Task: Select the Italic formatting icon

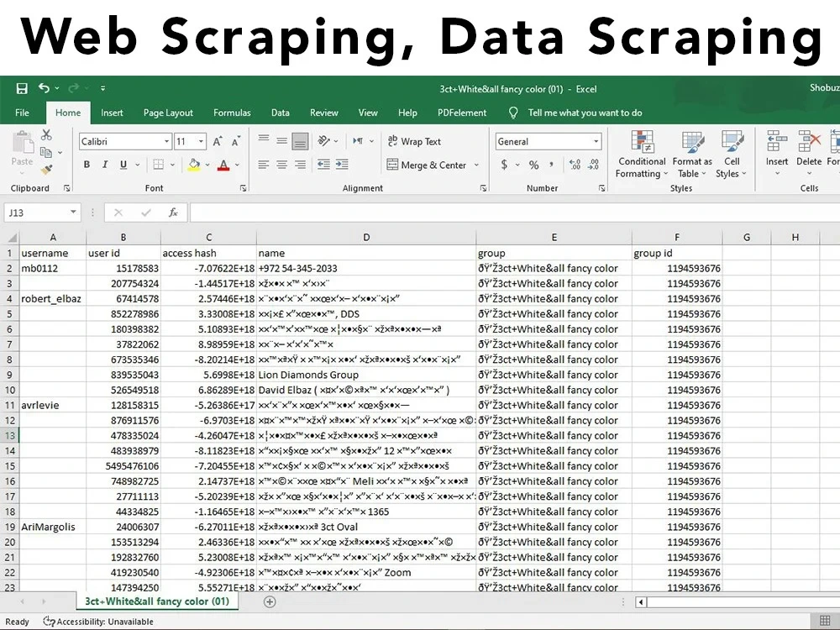Action: point(104,165)
